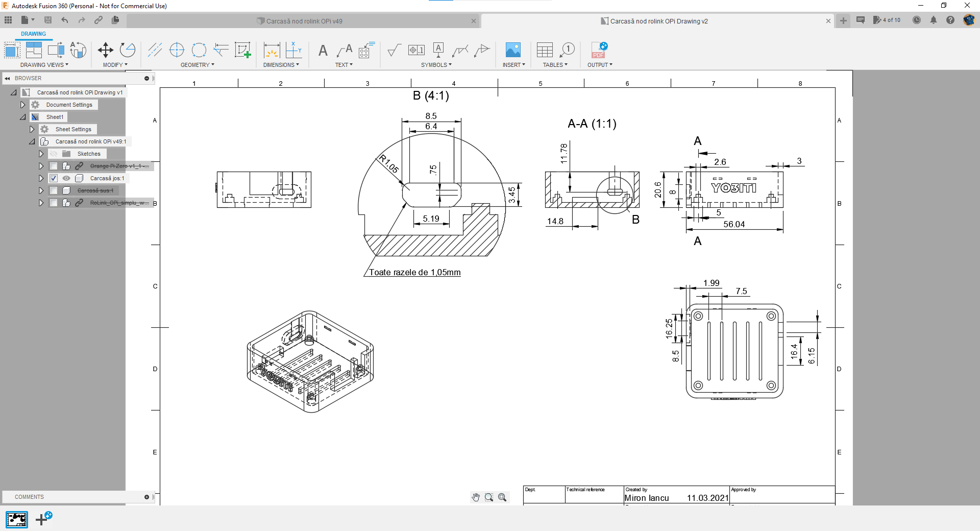Click the Undo arrow
980x531 pixels.
click(x=65, y=20)
